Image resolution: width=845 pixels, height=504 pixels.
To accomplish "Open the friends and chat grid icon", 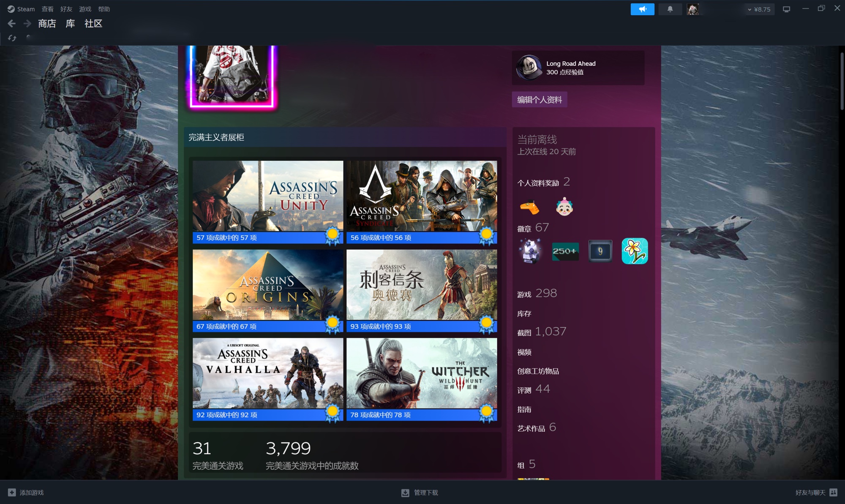I will (833, 493).
